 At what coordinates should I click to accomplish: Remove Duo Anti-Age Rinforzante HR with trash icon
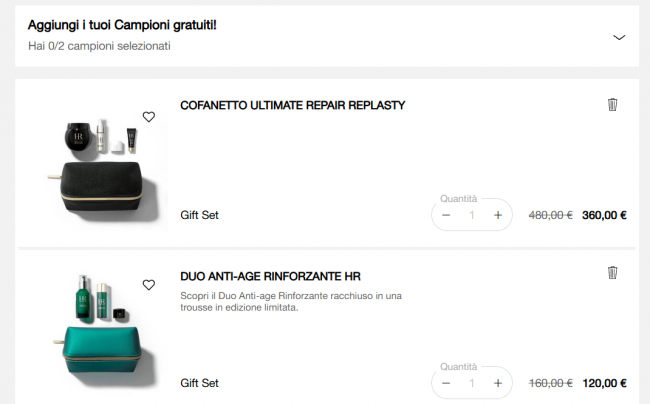coord(612,273)
